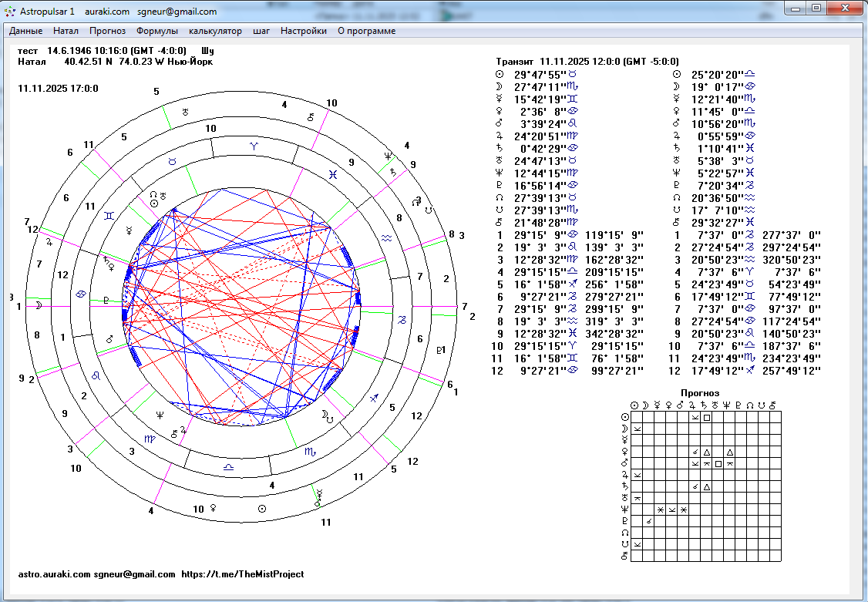Image resolution: width=868 pixels, height=602 pixels.
Task: Open the калькулятор menu item
Action: (x=215, y=31)
